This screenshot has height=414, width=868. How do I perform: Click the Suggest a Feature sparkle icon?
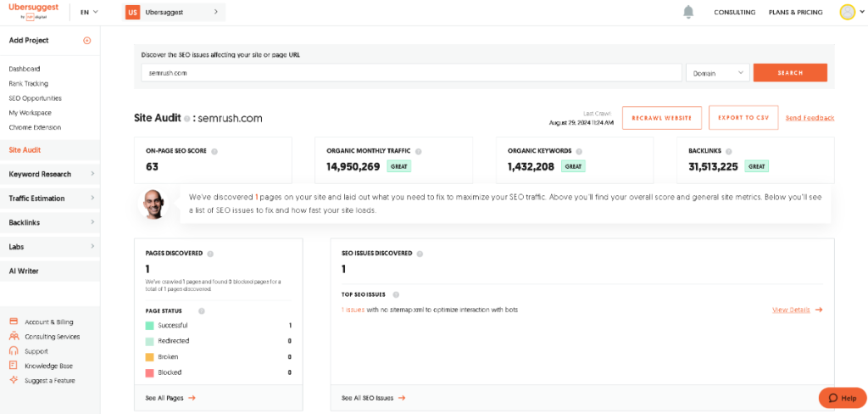click(14, 380)
